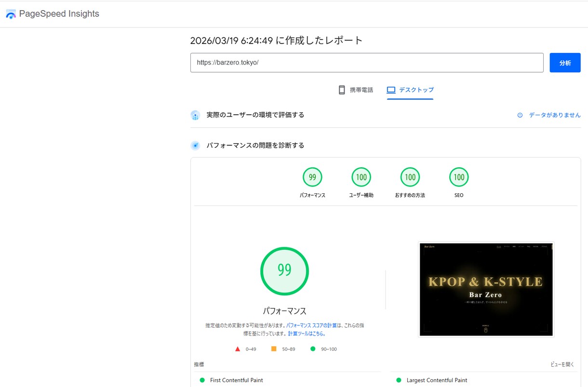Open the PageSpeed Insights title link
The width and height of the screenshot is (588, 387).
(x=59, y=14)
